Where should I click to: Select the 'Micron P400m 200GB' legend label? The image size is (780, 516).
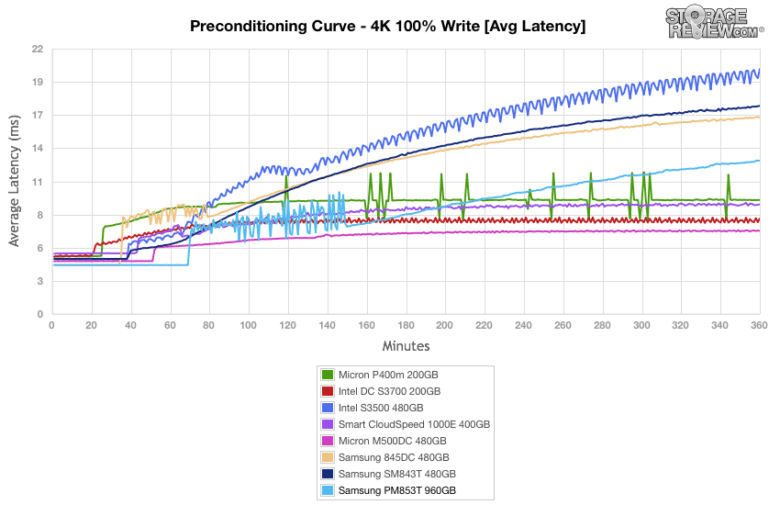388,375
